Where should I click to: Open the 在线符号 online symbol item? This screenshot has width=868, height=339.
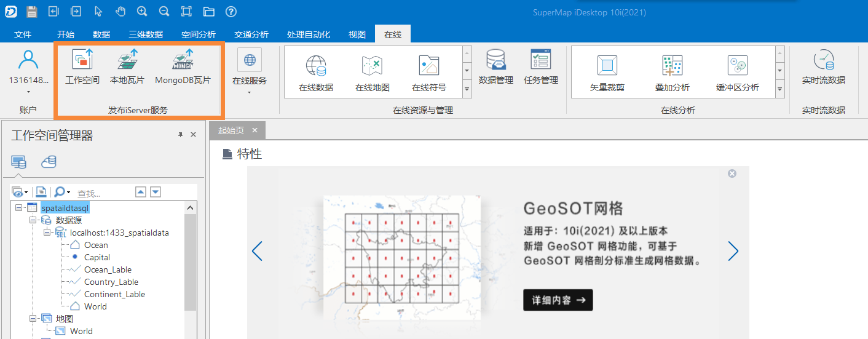[x=429, y=73]
